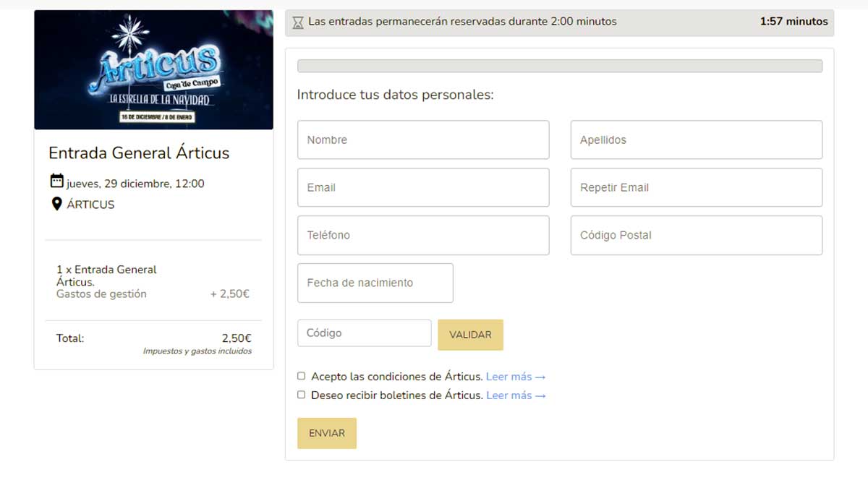Click the calendar icon beside the event date
This screenshot has width=868, height=488.
pyautogui.click(x=56, y=182)
